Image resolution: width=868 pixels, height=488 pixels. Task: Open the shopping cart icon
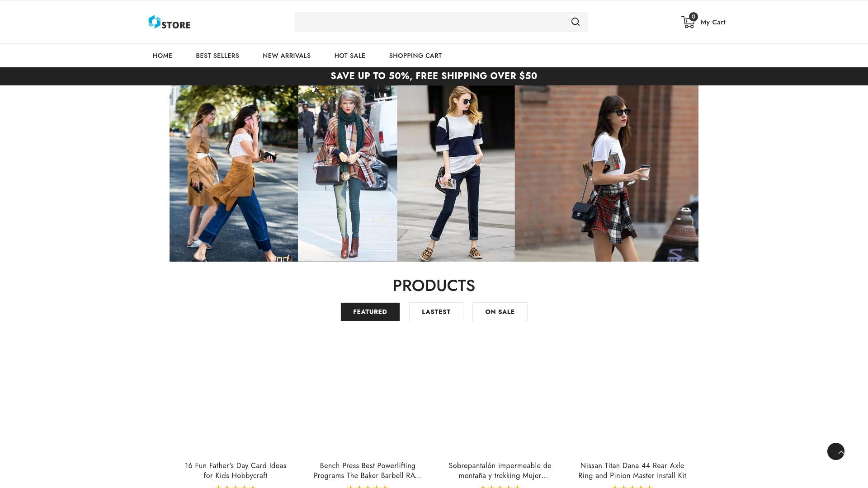[687, 22]
